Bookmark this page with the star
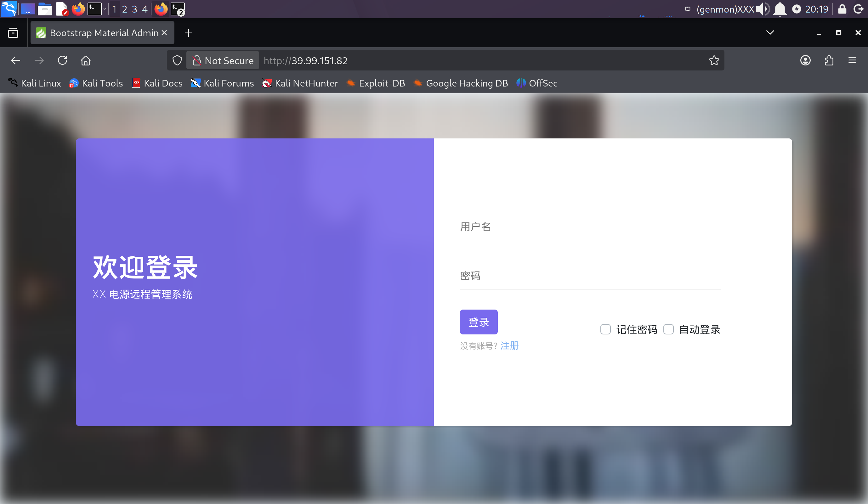868x504 pixels. point(714,61)
